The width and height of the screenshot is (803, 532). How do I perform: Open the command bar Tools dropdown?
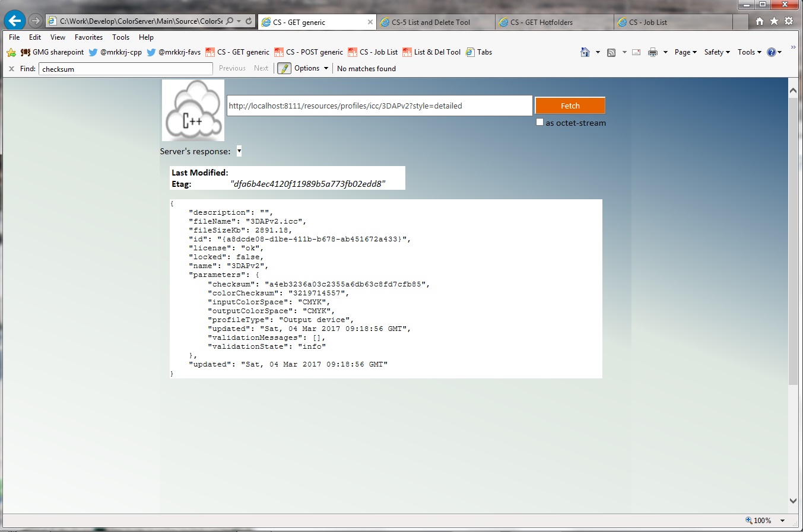(x=749, y=52)
